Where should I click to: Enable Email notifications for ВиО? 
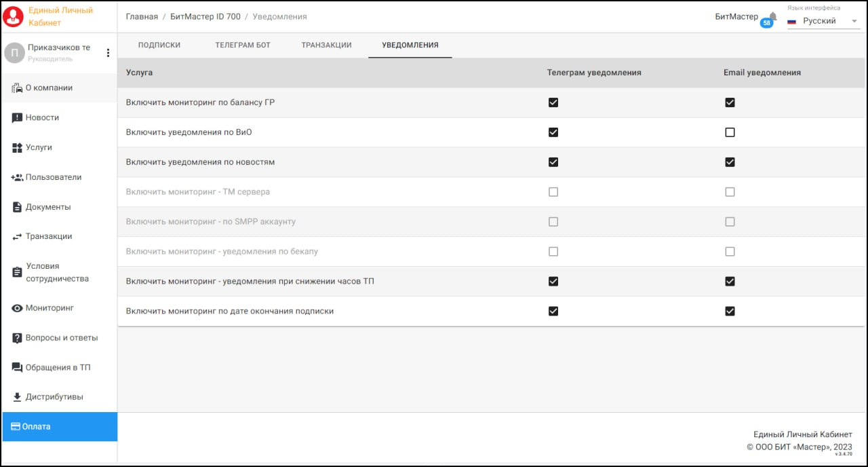(x=730, y=132)
